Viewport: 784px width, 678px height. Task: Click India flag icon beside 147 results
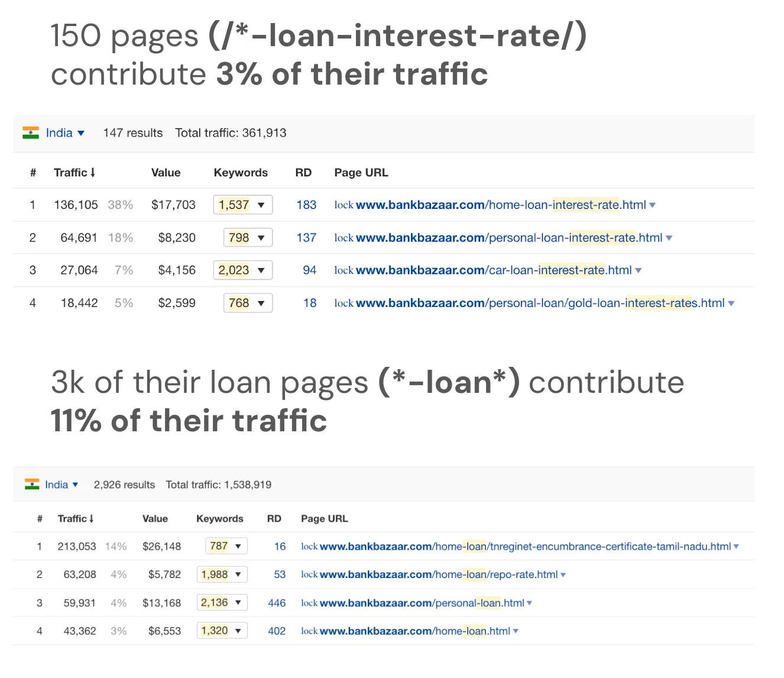[31, 133]
